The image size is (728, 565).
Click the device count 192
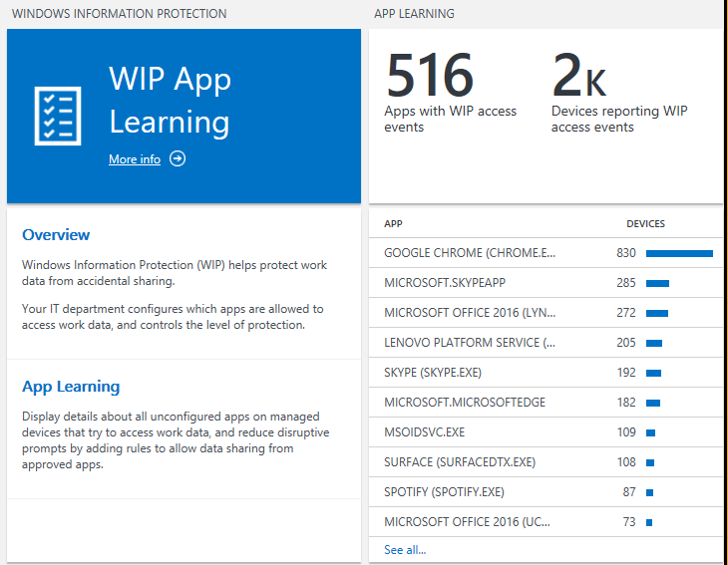pos(626,373)
